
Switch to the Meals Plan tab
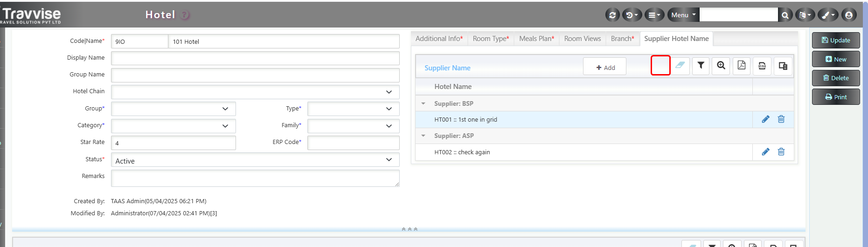point(537,39)
